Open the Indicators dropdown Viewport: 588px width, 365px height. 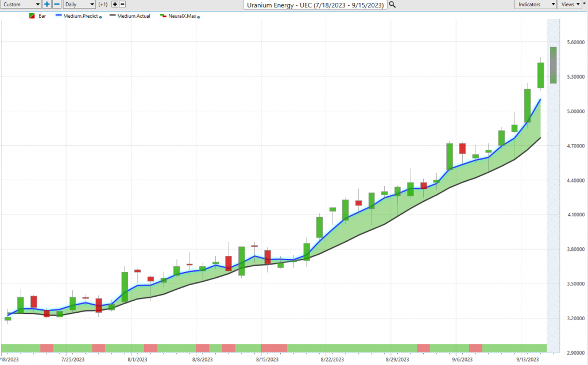tap(535, 5)
